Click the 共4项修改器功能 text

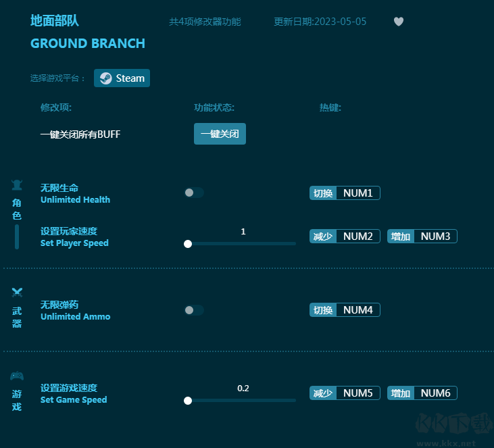[x=205, y=22]
